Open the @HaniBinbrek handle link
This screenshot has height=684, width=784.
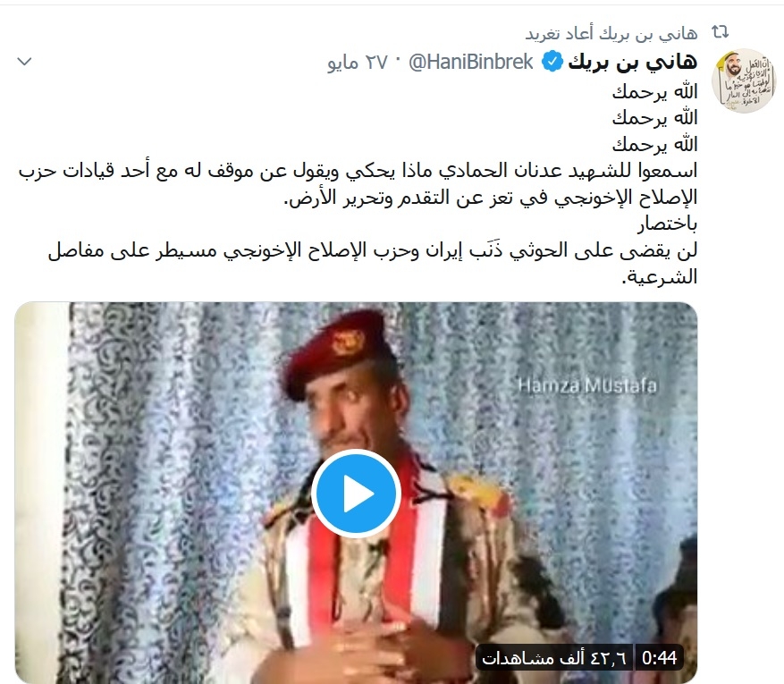(x=471, y=63)
